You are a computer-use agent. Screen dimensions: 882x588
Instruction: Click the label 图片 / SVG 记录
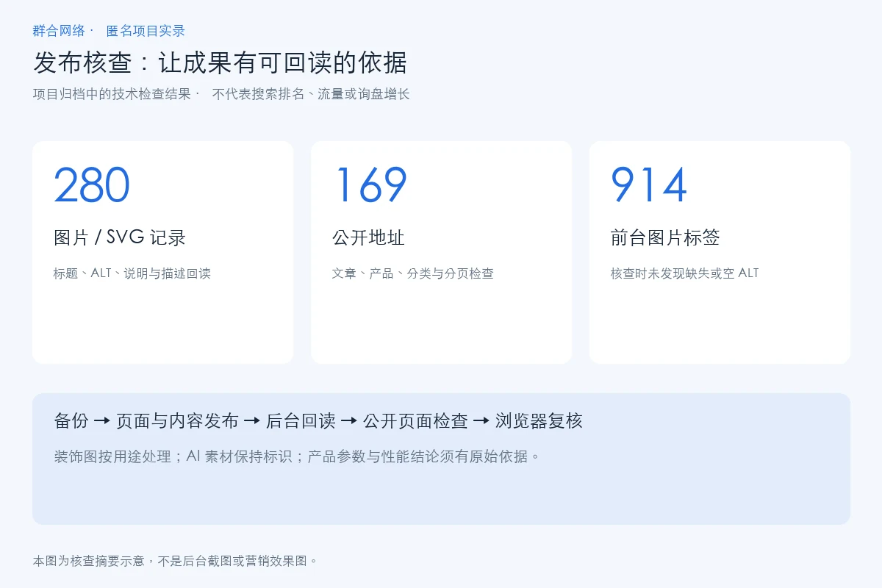(x=120, y=237)
